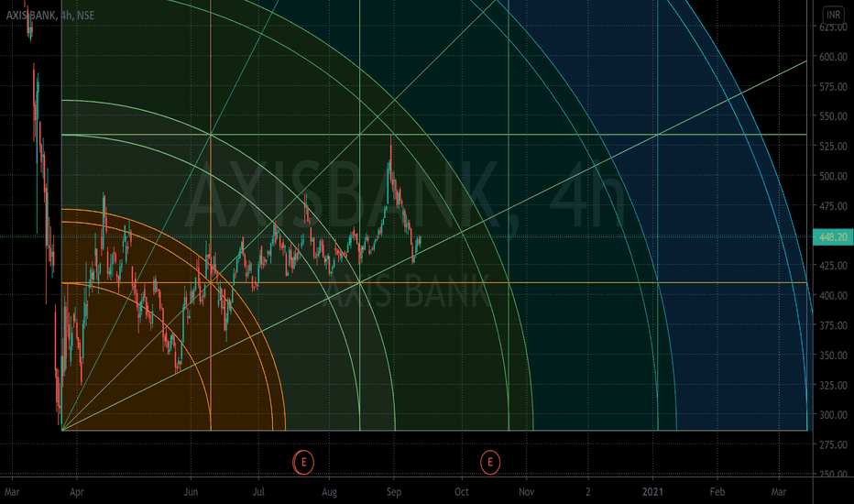Screen dimensions: 854x504
Task: Select the 550.00 price axis label
Action: pyautogui.click(x=833, y=116)
